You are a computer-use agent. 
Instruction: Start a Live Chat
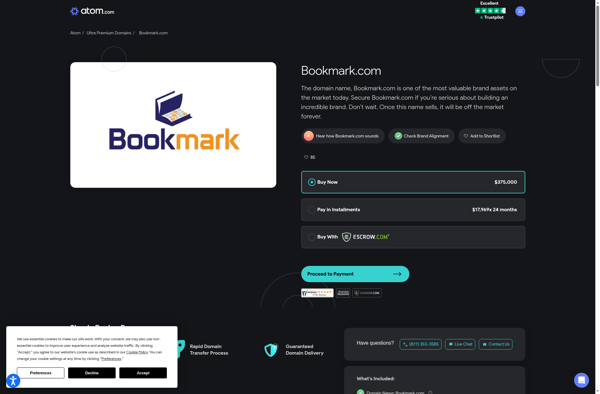coord(460,344)
